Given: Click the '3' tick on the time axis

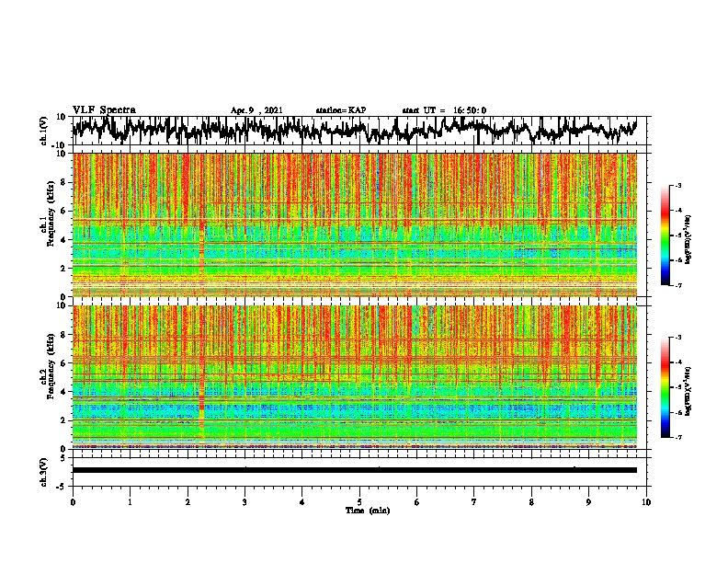Looking at the screenshot, I should coord(245,502).
